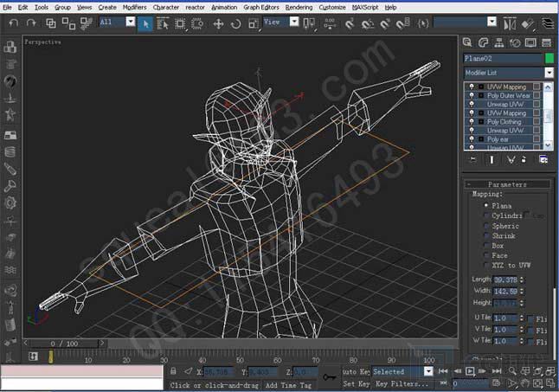Image resolution: width=559 pixels, height=392 pixels.
Task: Click Remove Modifier trash icon
Action: pos(524,159)
